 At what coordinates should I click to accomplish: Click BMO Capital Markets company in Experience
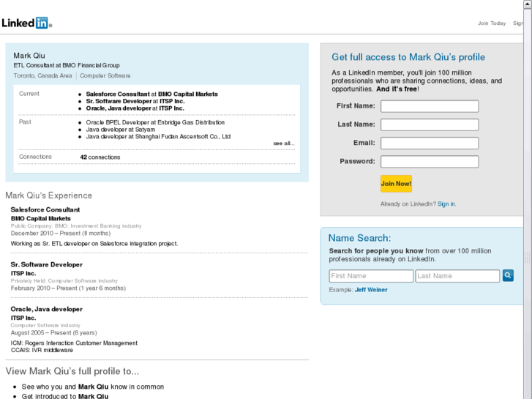[x=41, y=218]
